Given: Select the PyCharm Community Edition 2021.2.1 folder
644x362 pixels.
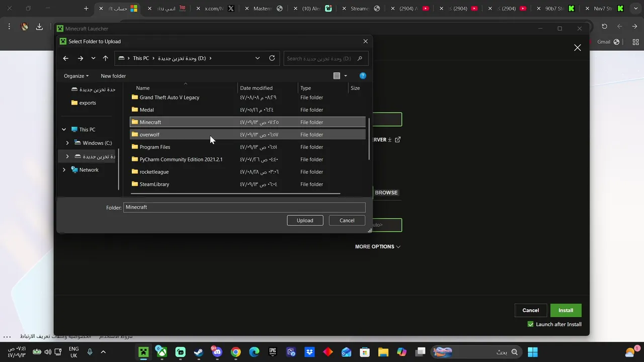Looking at the screenshot, I should click(x=248, y=159).
